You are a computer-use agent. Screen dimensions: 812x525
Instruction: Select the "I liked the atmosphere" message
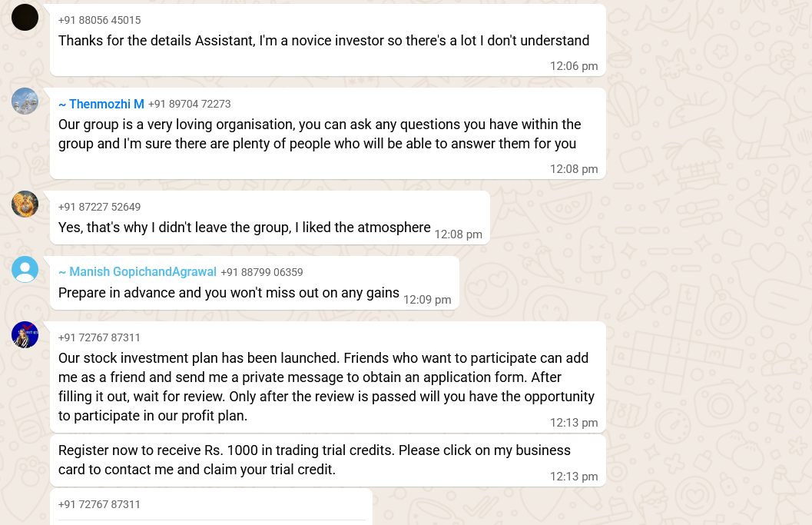[x=244, y=228]
